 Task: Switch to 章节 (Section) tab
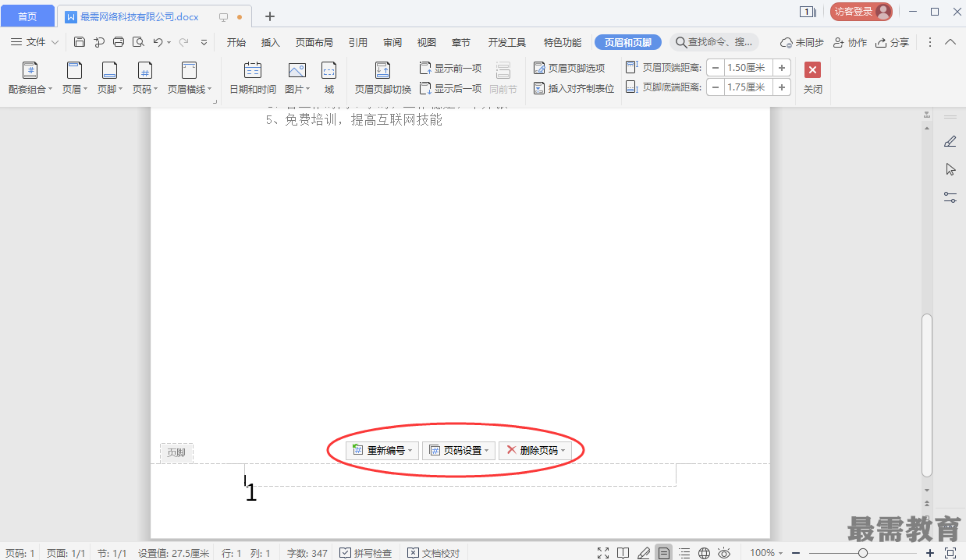click(461, 42)
